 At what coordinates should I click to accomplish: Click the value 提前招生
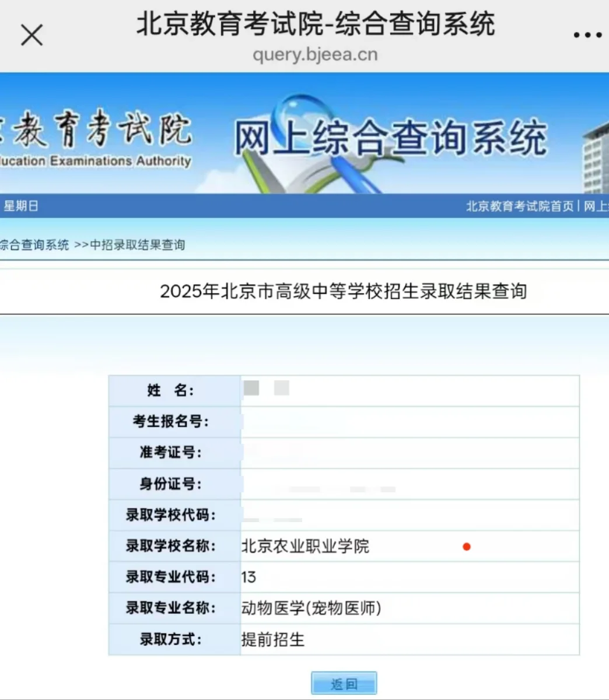click(273, 640)
